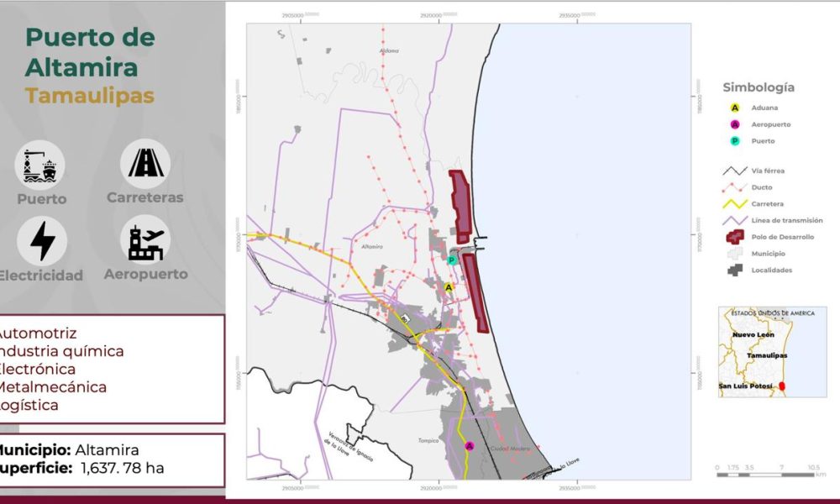Click the yellow Carretera line legend symbol
The width and height of the screenshot is (840, 504).
coord(735,204)
